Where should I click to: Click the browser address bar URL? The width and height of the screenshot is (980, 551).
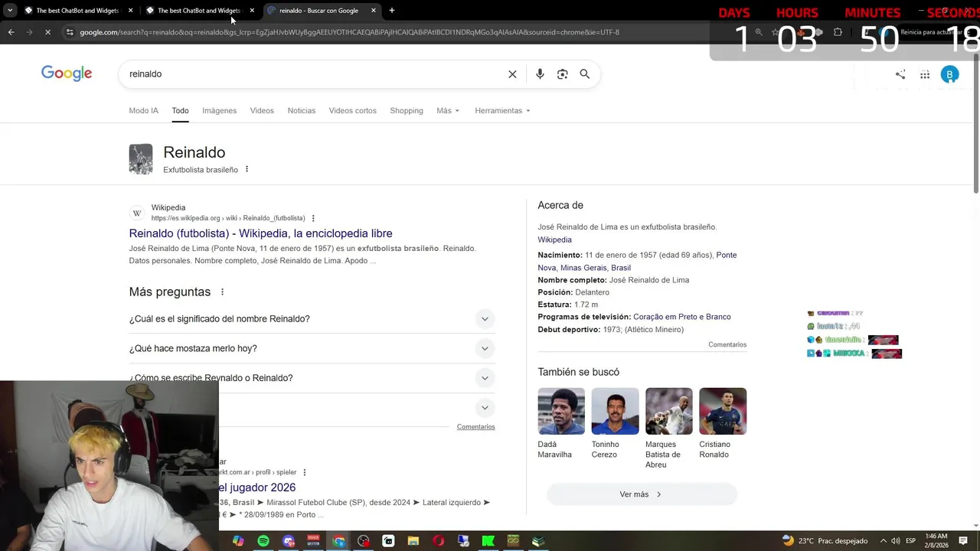349,32
